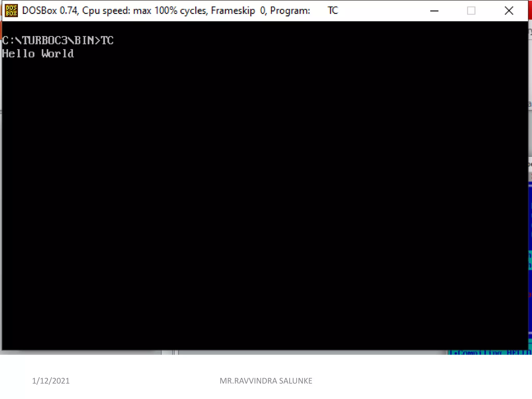This screenshot has height=399, width=532.
Task: Click the 1/12/2021 date footer
Action: (51, 381)
